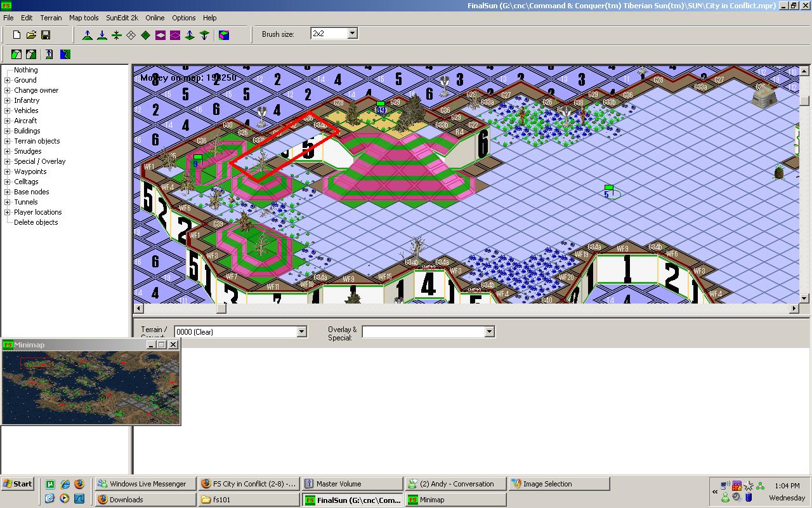
Task: Select the Delete objects tree item
Action: pyautogui.click(x=36, y=222)
